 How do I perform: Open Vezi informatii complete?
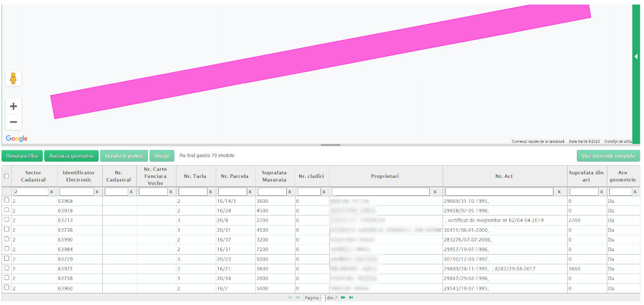tap(608, 156)
